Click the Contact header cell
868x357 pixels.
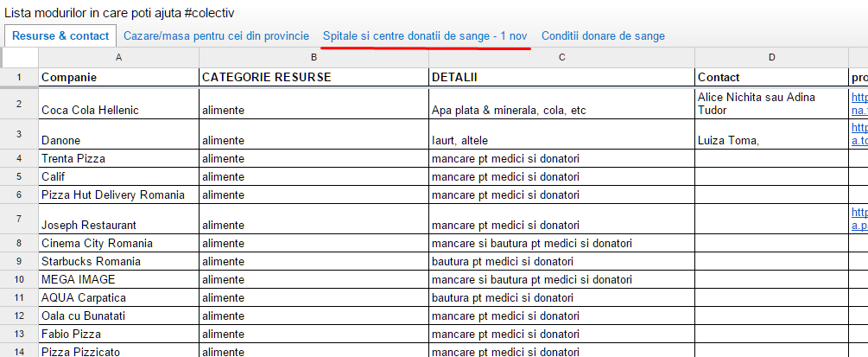pyautogui.click(x=771, y=77)
